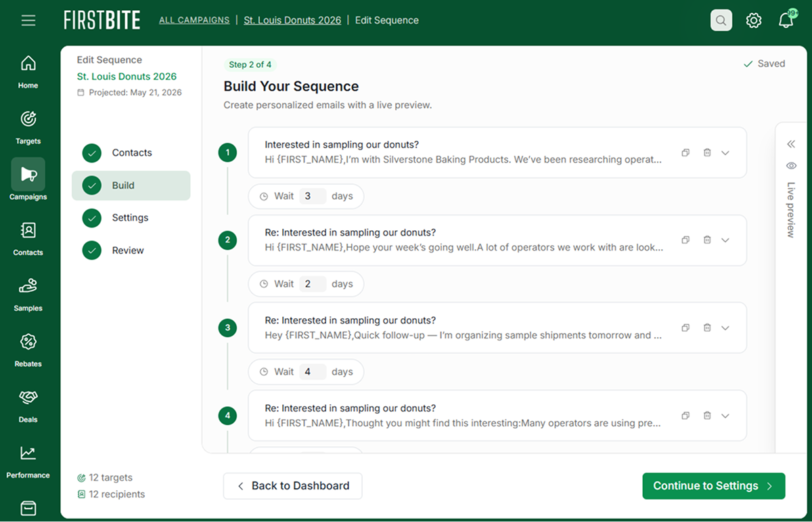This screenshot has width=812, height=522.
Task: Open Samples in the sidebar
Action: (28, 294)
